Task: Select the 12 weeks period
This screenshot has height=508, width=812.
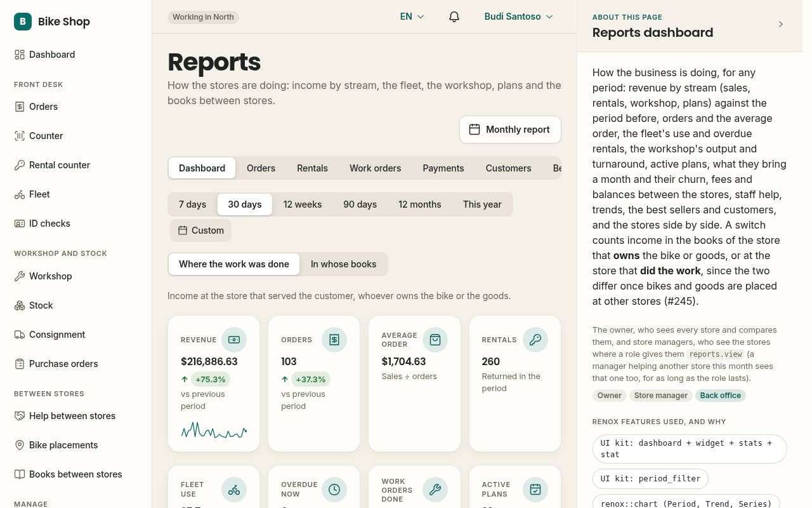Action: click(303, 204)
